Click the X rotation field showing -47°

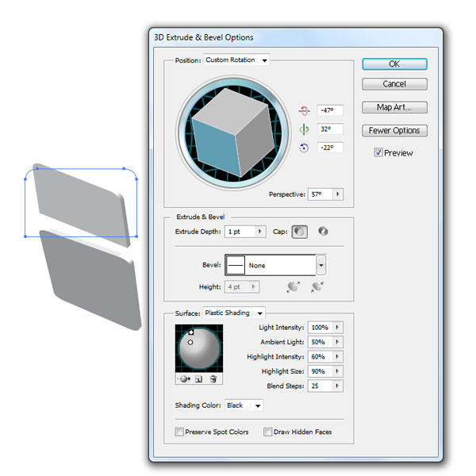coord(330,110)
